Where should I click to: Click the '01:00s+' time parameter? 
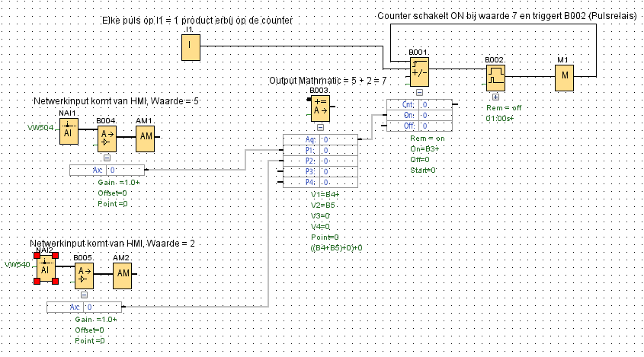click(x=500, y=119)
